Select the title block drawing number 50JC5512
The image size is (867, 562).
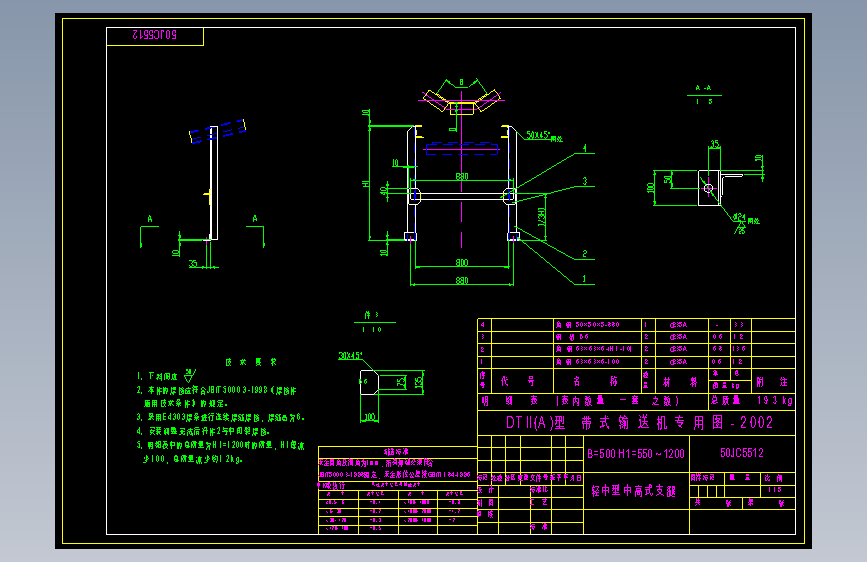click(x=741, y=453)
